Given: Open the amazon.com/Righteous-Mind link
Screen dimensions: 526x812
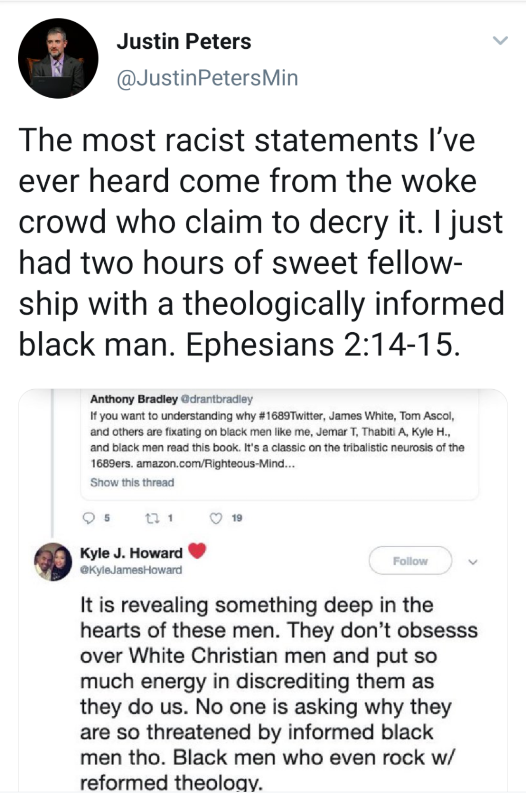Looking at the screenshot, I should tap(215, 463).
